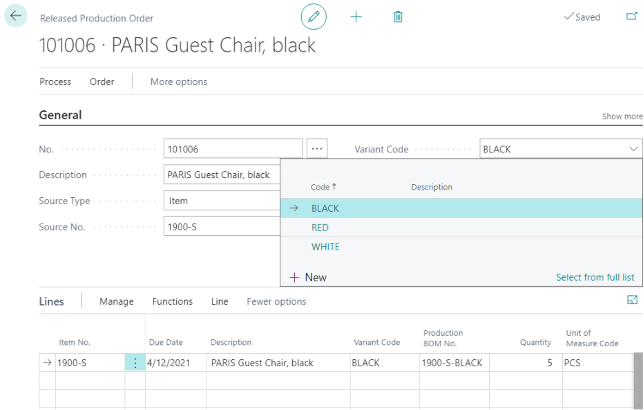The image size is (644, 410).
Task: Click Due Date column header
Action: [166, 342]
